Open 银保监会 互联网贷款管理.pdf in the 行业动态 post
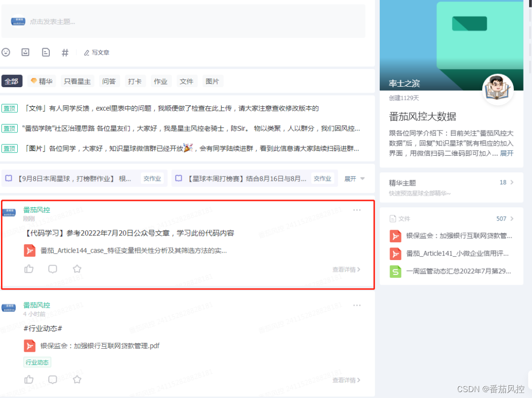This screenshot has height=398, width=532. tap(100, 346)
